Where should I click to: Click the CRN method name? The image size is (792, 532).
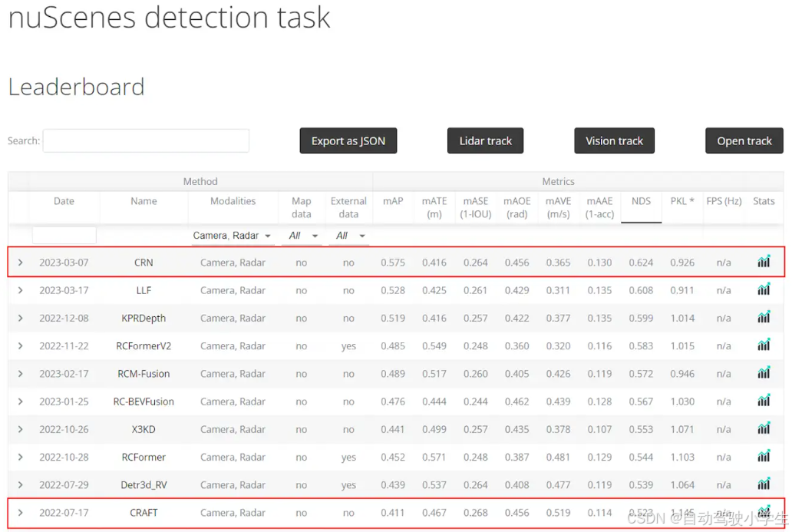click(144, 263)
